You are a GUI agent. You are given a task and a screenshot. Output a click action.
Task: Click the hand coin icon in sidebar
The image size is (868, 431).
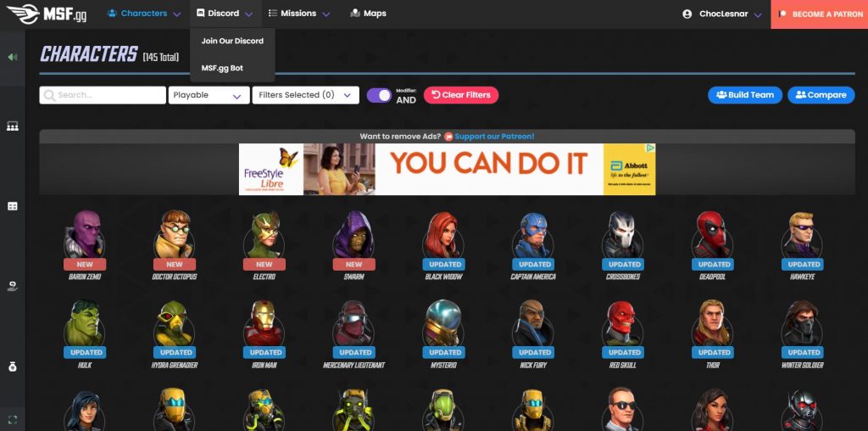pos(12,286)
